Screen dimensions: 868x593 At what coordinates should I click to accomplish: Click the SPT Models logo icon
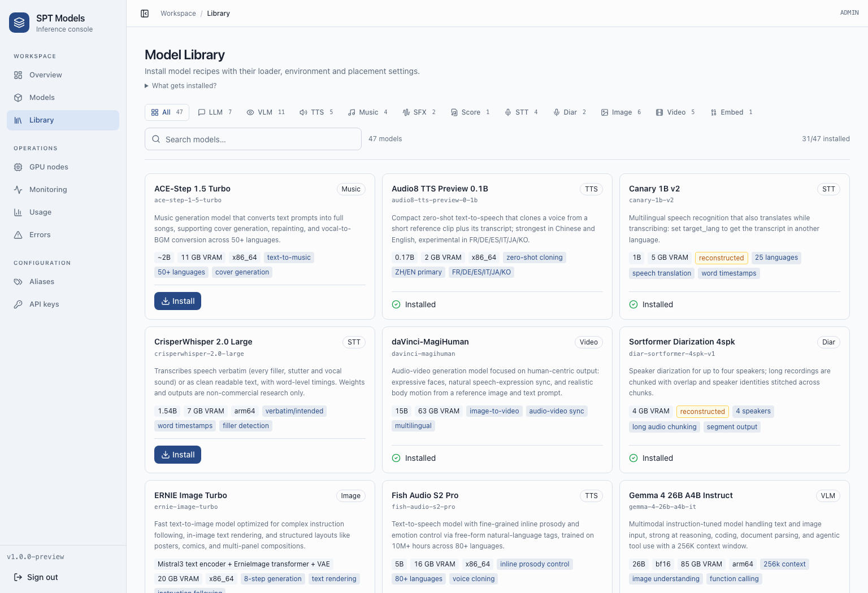[x=19, y=23]
